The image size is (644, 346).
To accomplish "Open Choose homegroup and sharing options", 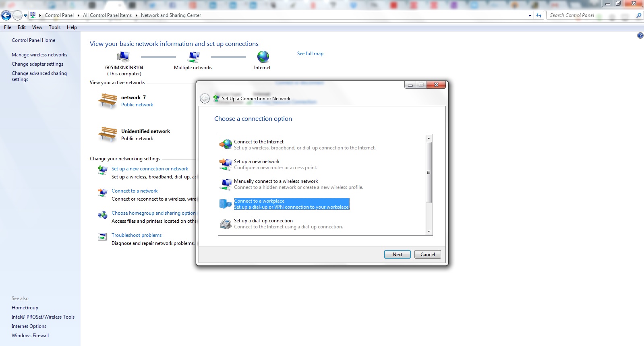I will tap(153, 213).
